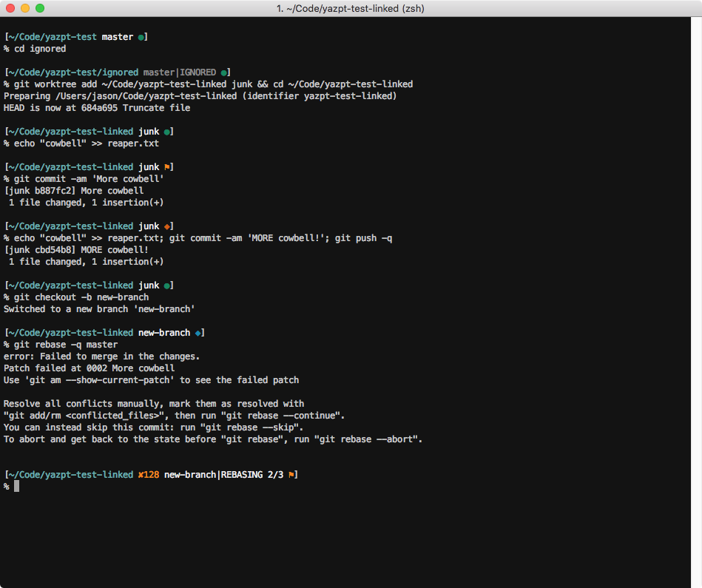Click 'new-branch|REBASING 2/3' in final prompt

tap(223, 475)
